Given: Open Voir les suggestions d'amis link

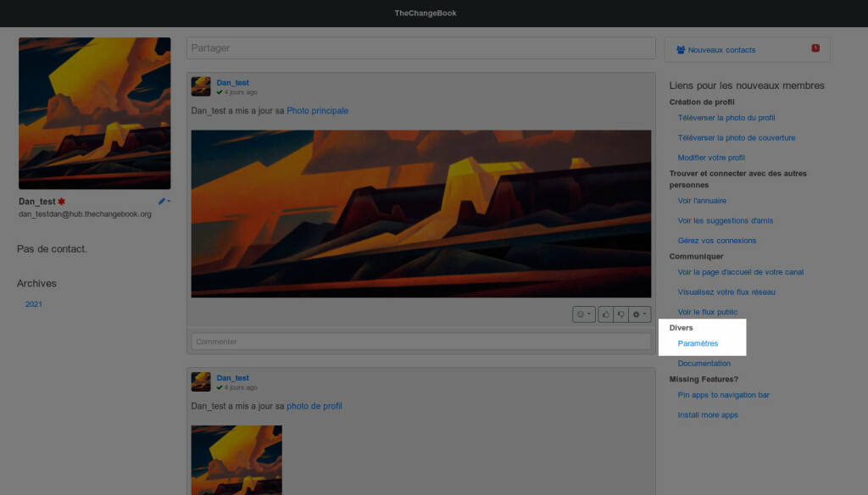Looking at the screenshot, I should [726, 220].
